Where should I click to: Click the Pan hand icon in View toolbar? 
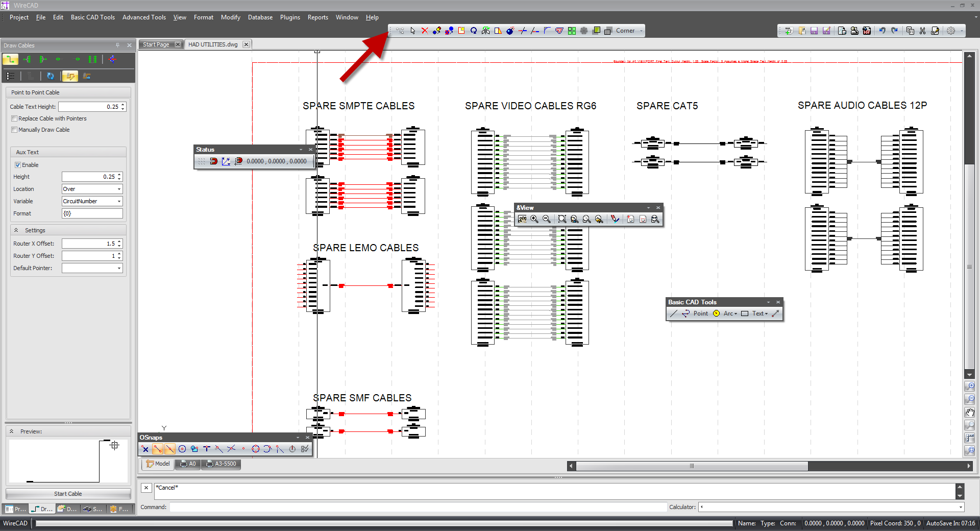522,219
